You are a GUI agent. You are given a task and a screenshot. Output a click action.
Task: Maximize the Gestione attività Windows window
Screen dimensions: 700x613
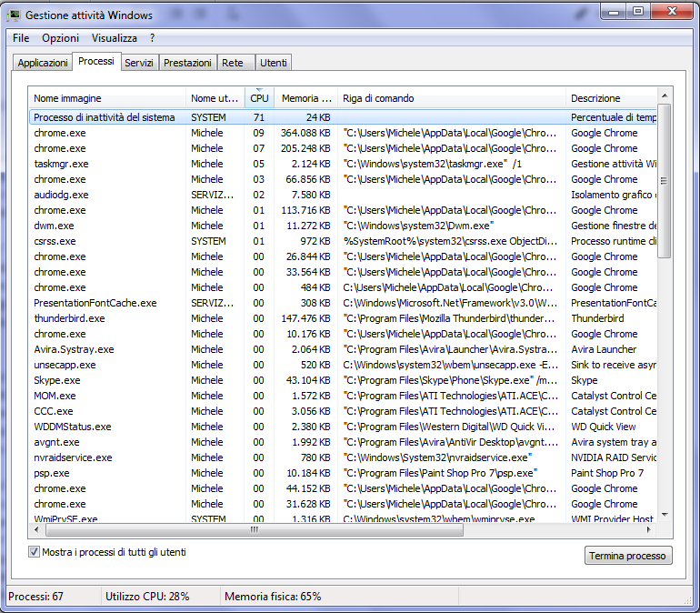pos(638,12)
